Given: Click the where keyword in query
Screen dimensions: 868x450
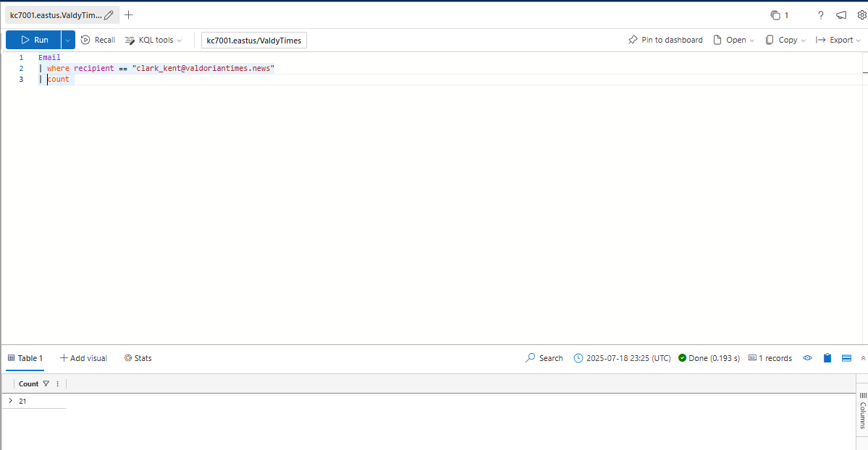Looking at the screenshot, I should (x=58, y=68).
